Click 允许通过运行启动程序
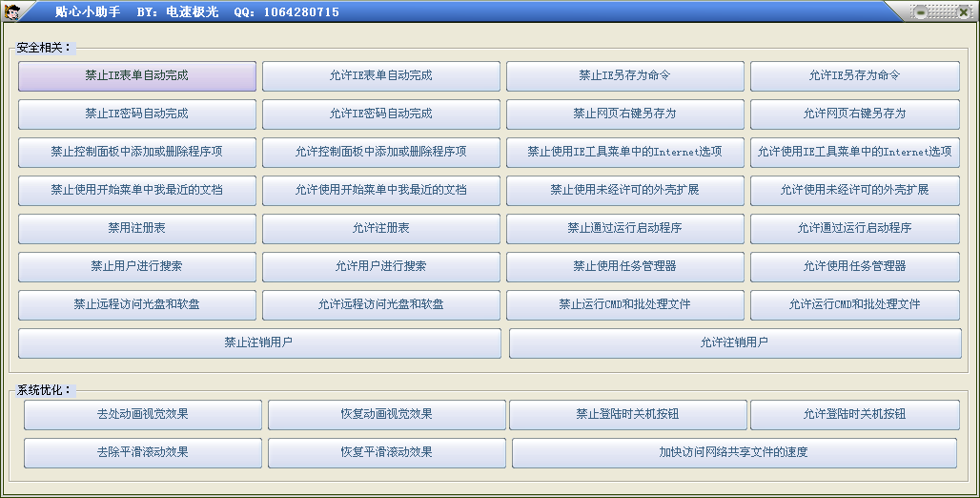980x498 pixels. pyautogui.click(x=855, y=229)
